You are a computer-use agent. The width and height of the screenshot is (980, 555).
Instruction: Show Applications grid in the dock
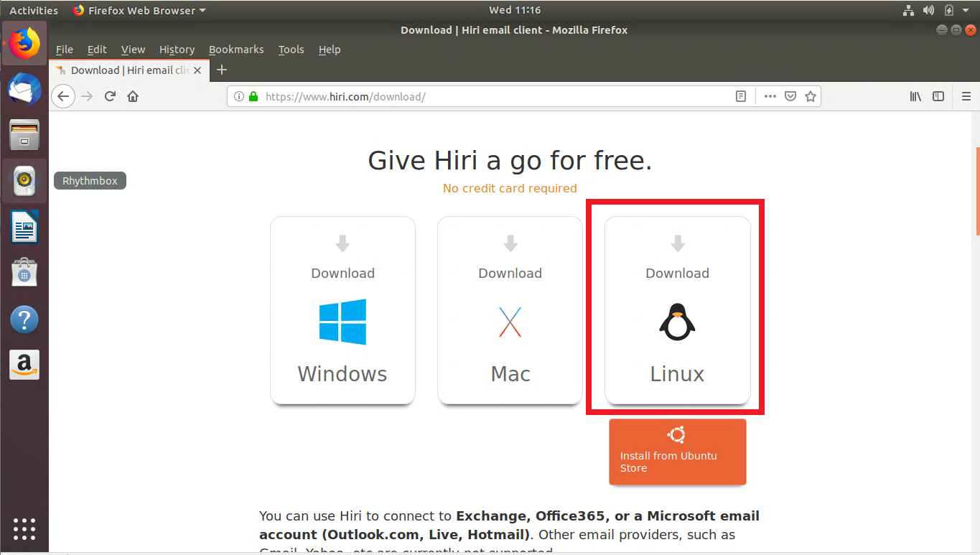tap(24, 528)
